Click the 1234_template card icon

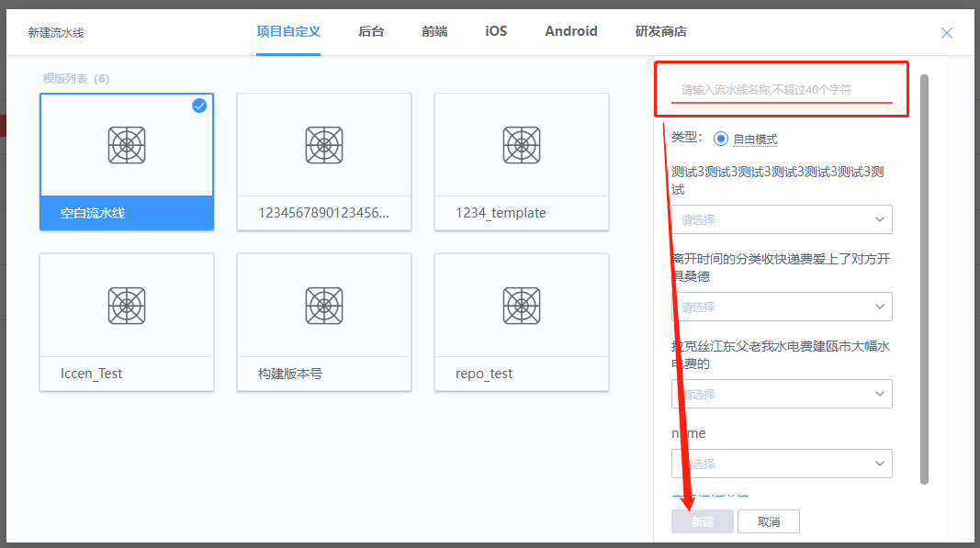[x=522, y=145]
